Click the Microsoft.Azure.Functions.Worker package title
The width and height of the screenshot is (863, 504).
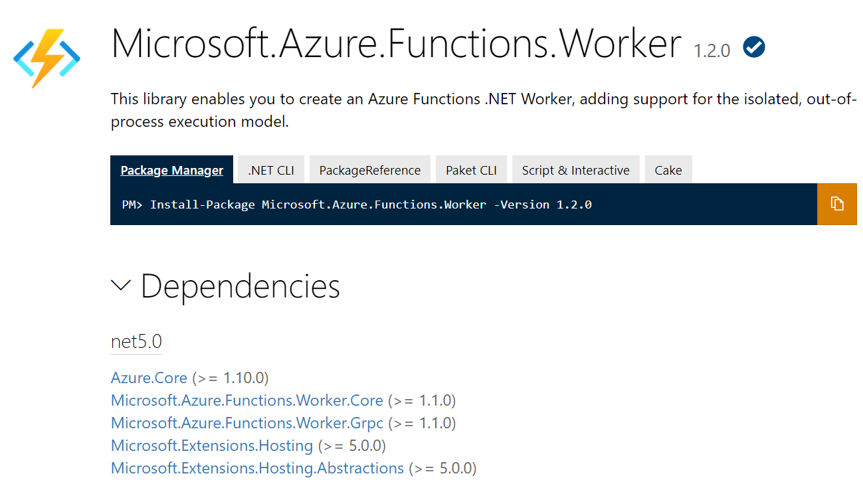click(x=397, y=44)
